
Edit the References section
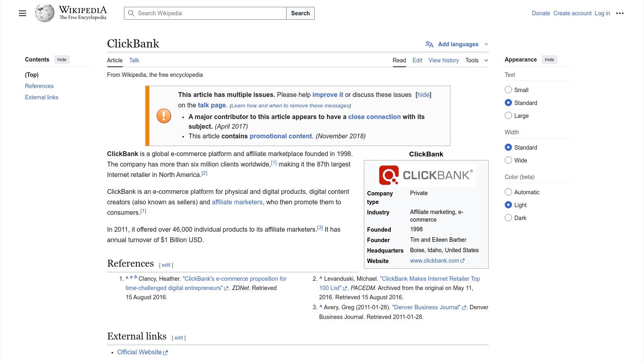166,265
